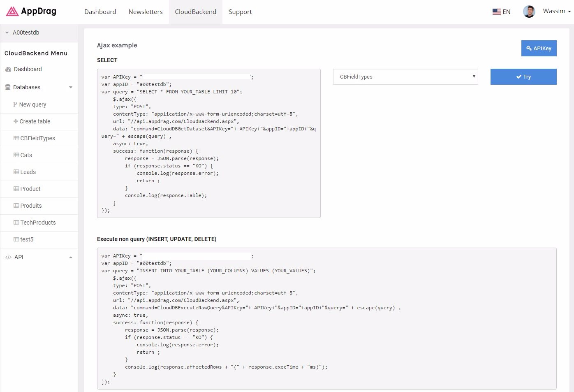Toggle the API section arrow

71,257
